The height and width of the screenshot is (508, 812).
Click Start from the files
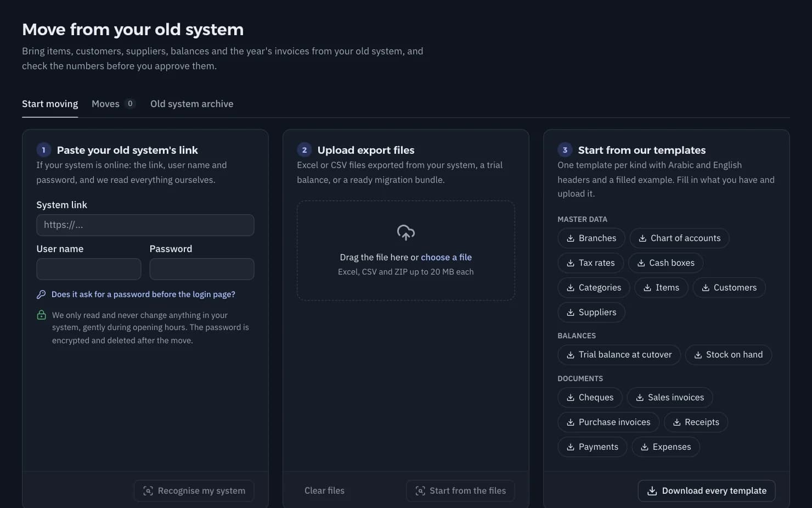click(x=460, y=491)
